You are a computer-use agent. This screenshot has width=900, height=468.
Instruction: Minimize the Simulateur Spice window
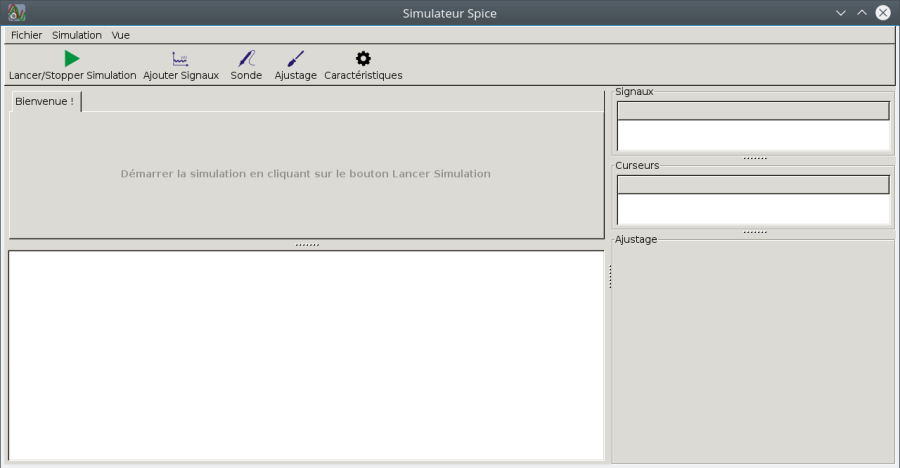[x=840, y=13]
